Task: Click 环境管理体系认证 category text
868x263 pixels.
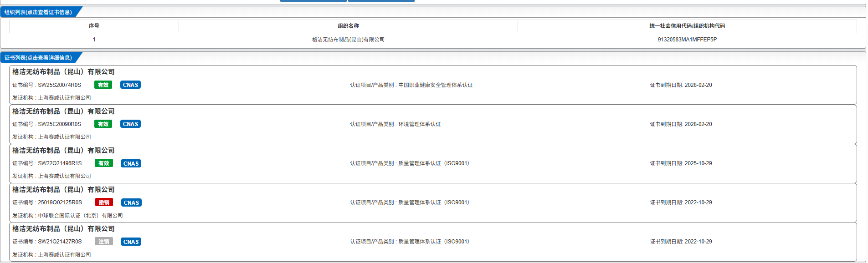Action: coord(420,124)
